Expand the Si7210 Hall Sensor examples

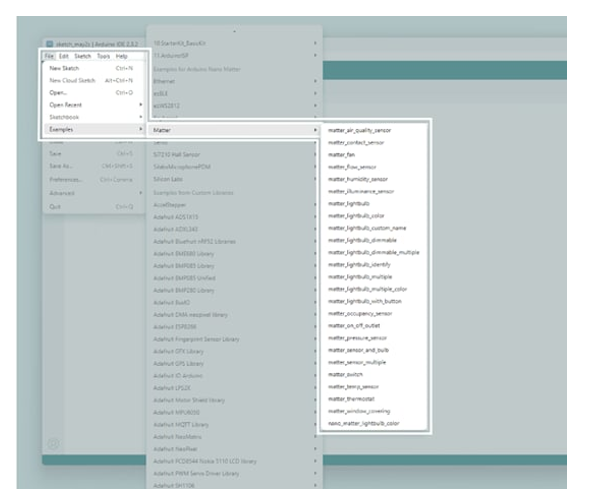(234, 155)
